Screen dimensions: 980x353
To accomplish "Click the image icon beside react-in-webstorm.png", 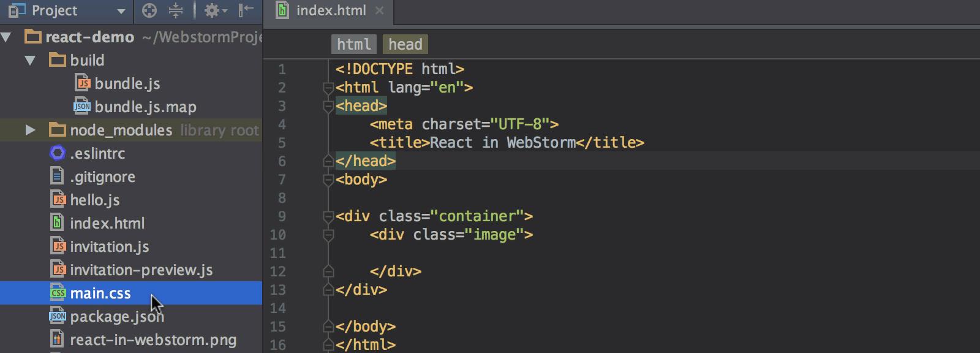I will 57,339.
